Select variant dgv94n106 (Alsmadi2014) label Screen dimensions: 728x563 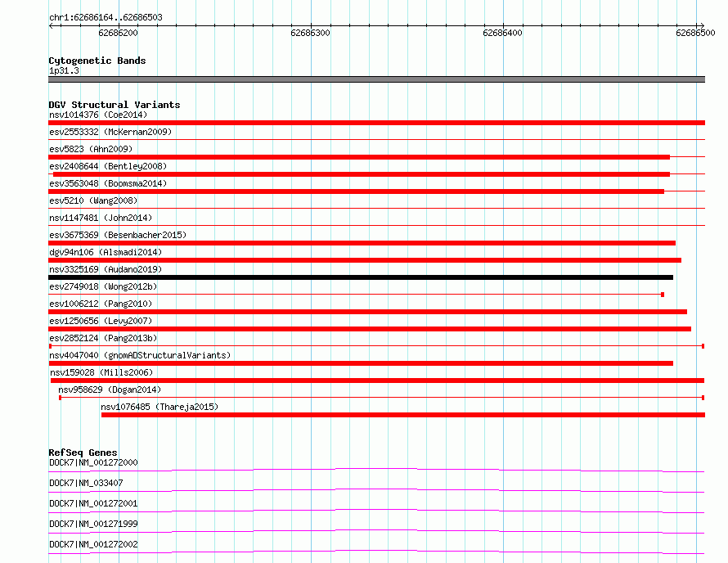106,252
